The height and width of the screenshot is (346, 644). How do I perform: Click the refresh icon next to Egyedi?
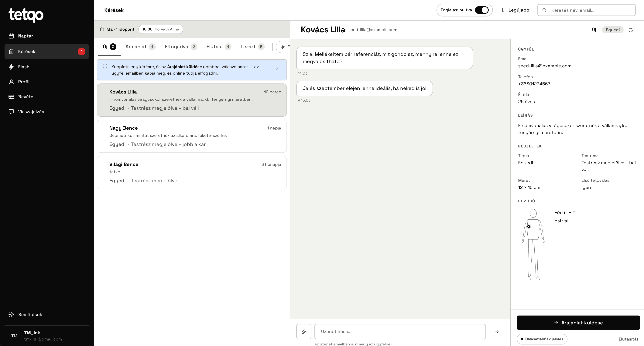(x=631, y=30)
